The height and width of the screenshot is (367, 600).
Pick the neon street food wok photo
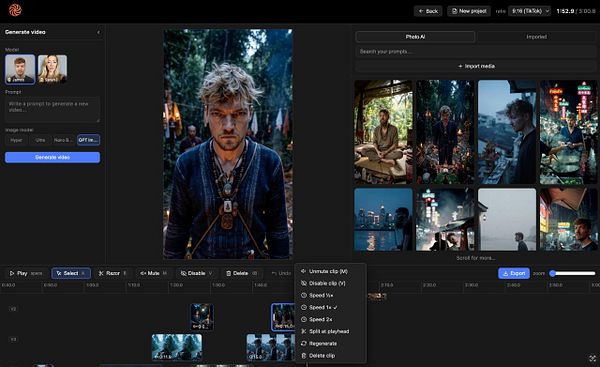(x=569, y=132)
